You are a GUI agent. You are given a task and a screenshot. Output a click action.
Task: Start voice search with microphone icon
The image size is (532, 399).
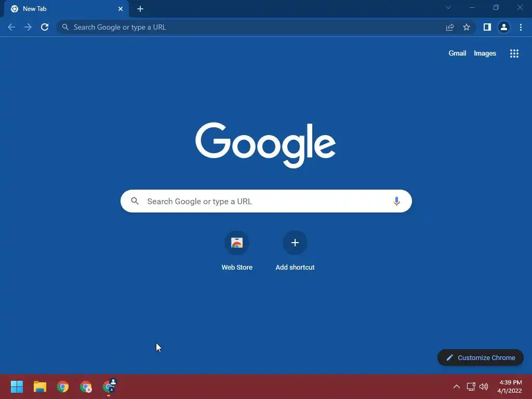(396, 201)
